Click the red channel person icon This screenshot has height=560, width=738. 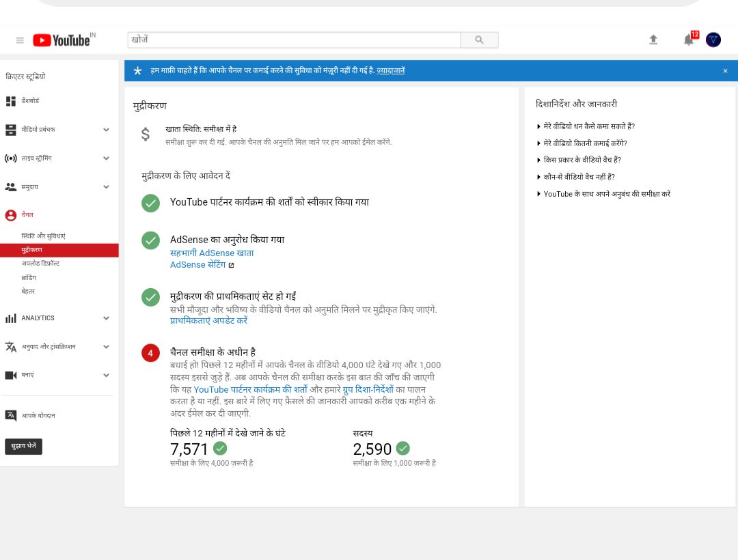[10, 215]
